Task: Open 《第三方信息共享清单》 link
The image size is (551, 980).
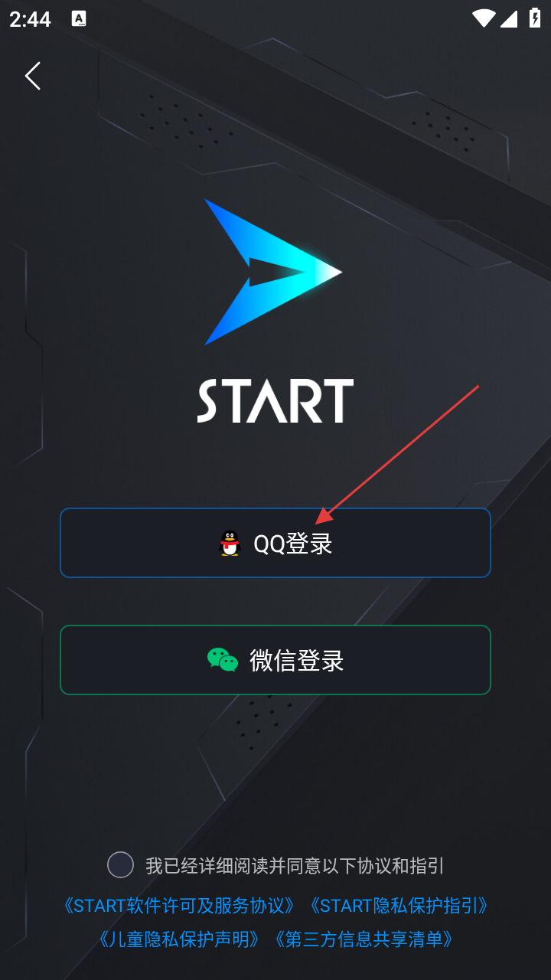Action: point(364,939)
